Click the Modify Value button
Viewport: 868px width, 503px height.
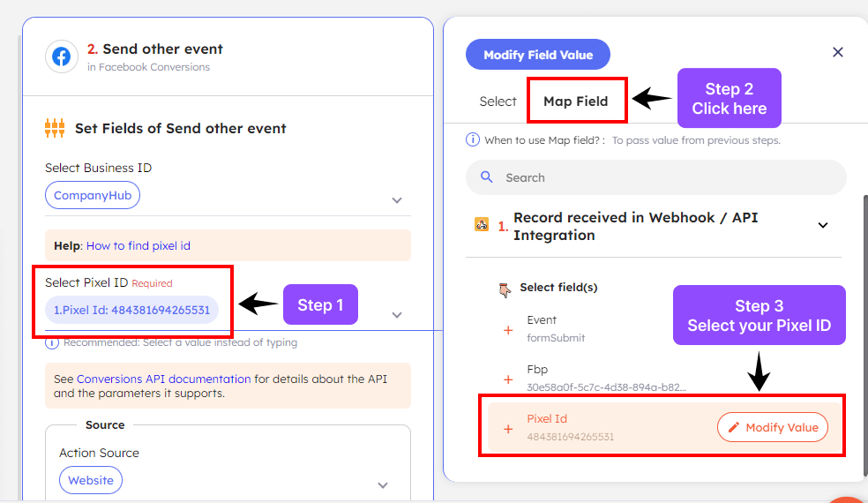pyautogui.click(x=773, y=427)
